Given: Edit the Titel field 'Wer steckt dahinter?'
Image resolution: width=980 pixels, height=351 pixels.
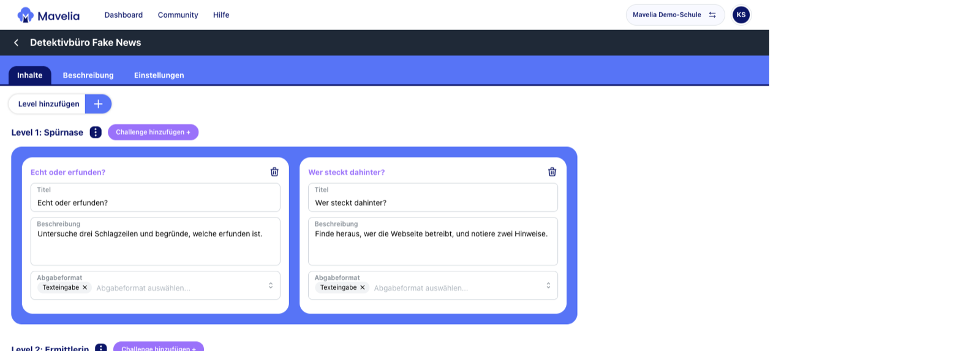Looking at the screenshot, I should (433, 197).
